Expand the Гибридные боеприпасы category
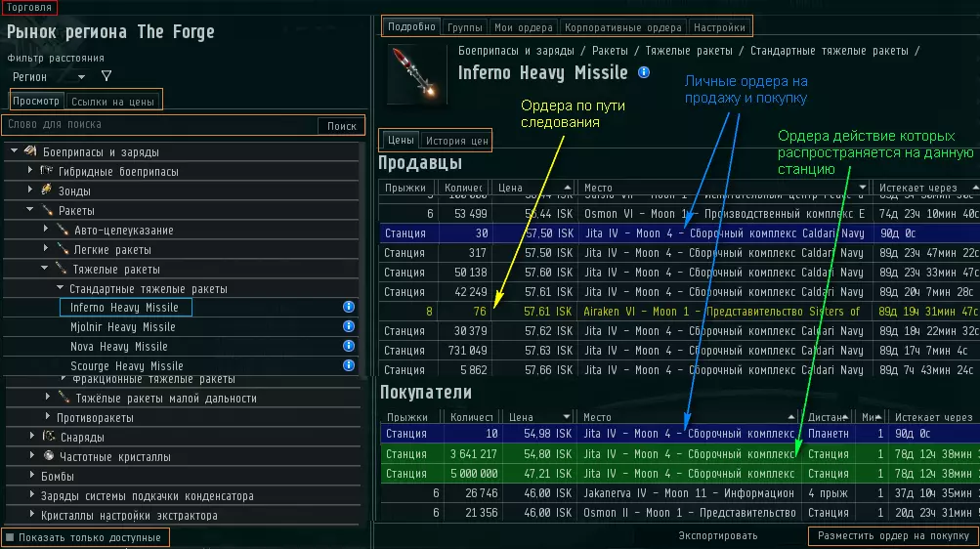This screenshot has width=980, height=549. pyautogui.click(x=30, y=171)
